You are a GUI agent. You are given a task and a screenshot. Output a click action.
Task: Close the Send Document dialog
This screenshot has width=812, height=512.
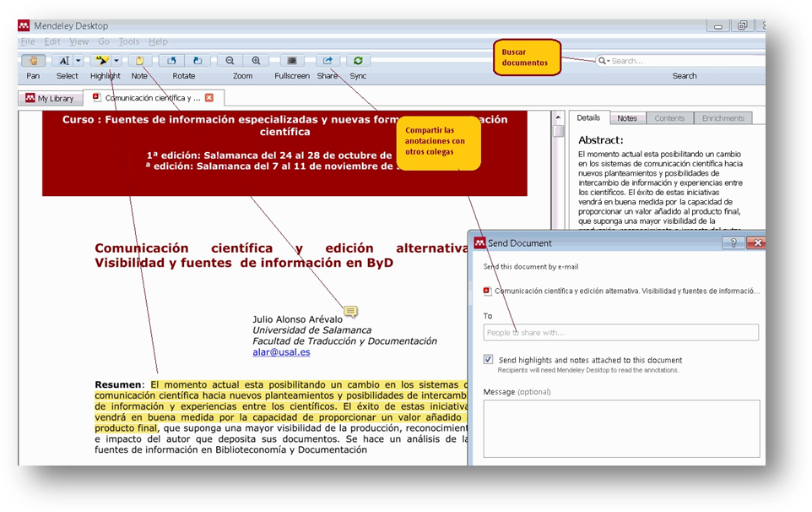757,242
